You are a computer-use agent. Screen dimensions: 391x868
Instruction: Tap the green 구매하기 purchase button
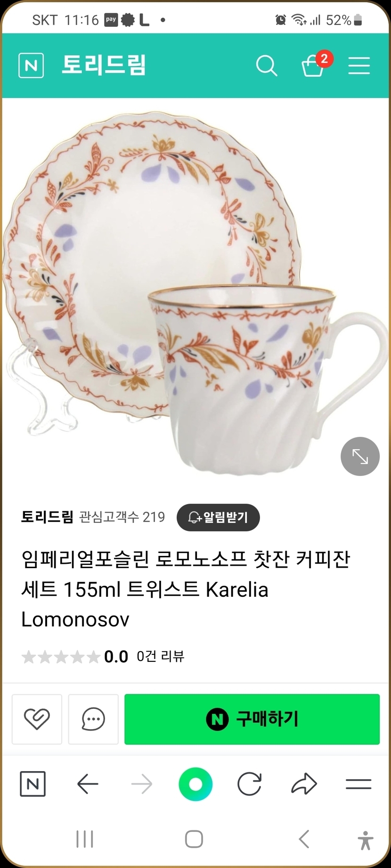252,719
